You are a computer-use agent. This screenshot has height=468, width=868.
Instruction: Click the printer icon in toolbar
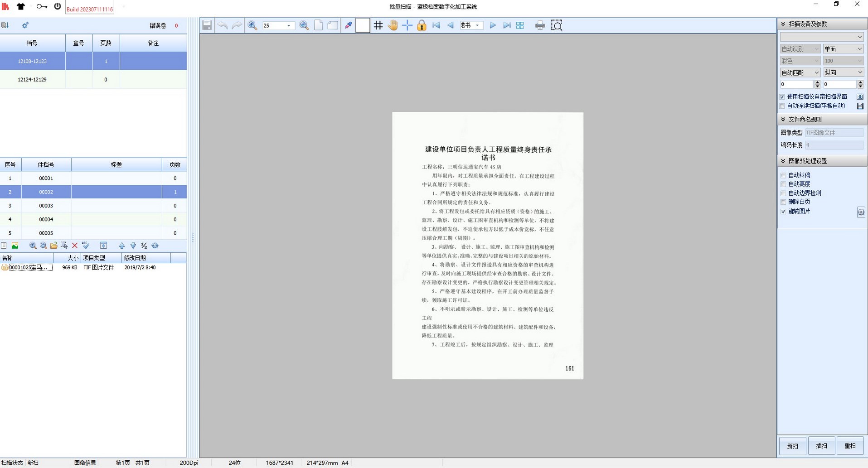(539, 25)
